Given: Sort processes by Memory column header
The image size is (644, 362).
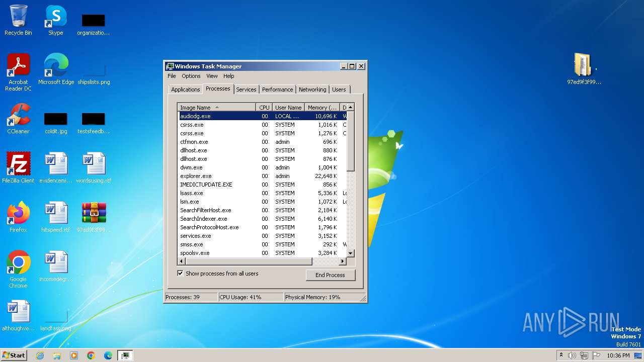Looking at the screenshot, I should click(323, 107).
